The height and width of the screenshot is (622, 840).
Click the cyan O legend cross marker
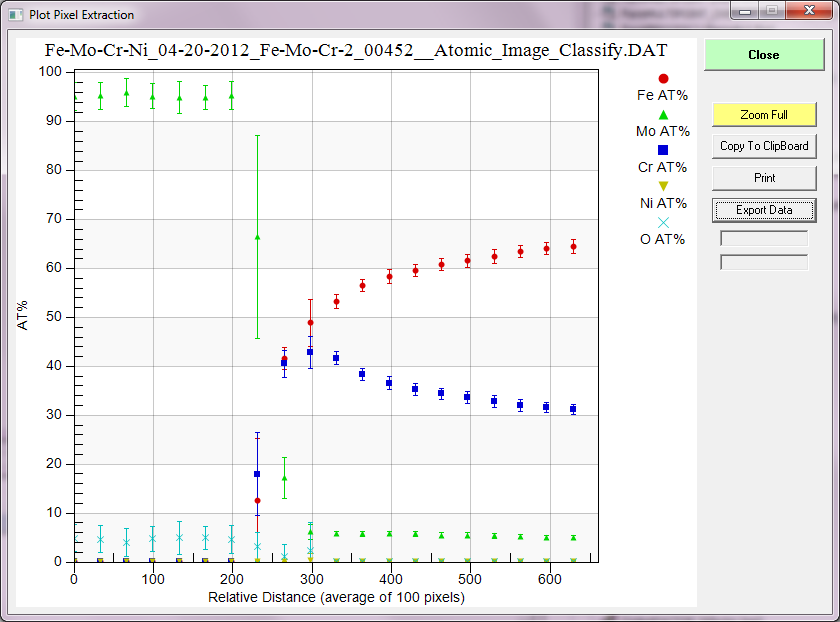[663, 222]
